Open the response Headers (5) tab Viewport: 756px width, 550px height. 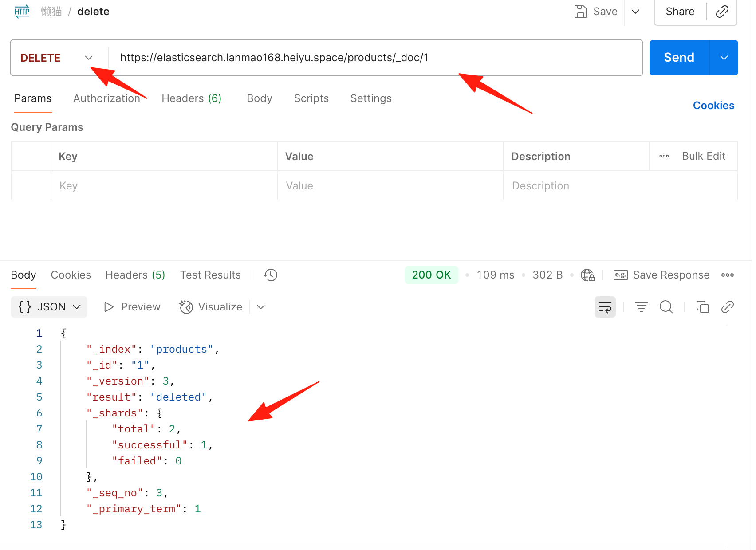(x=135, y=275)
